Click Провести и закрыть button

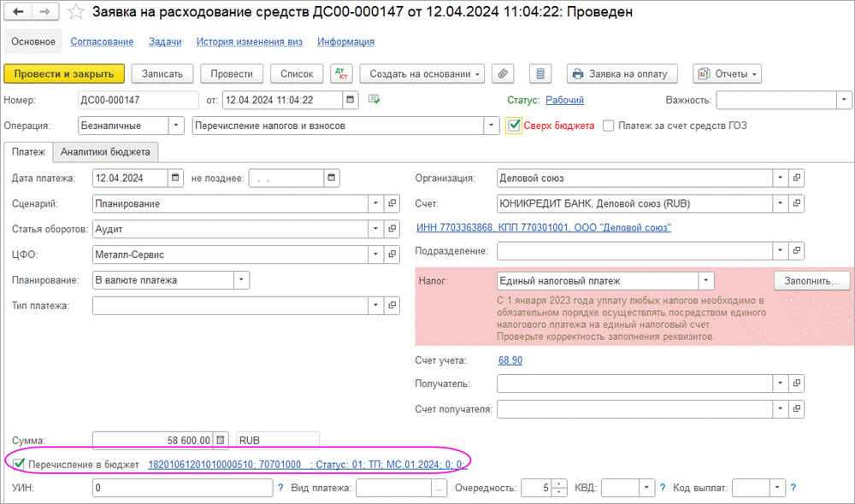[65, 73]
